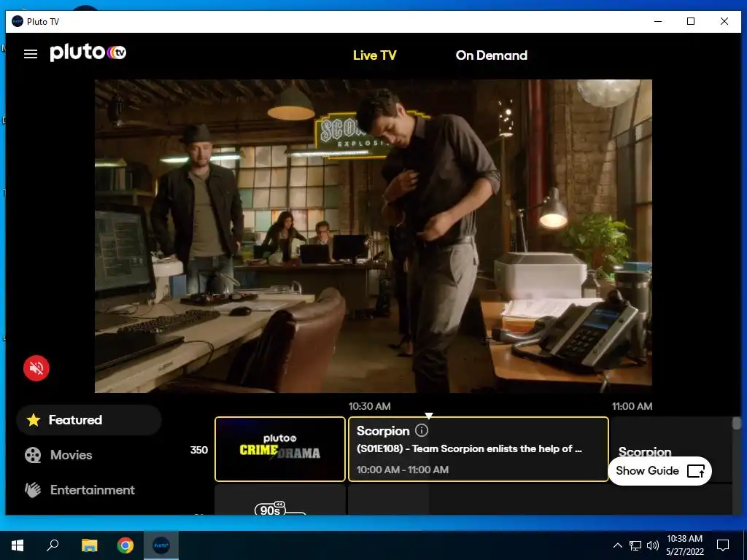This screenshot has width=747, height=560.
Task: Open the system volume control
Action: 653,545
